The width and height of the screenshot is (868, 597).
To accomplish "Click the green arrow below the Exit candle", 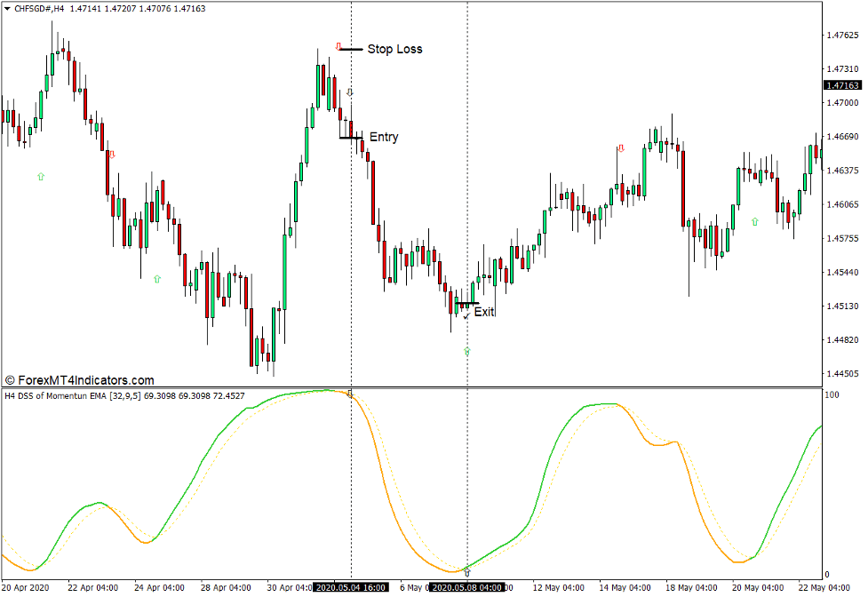I will [x=466, y=352].
